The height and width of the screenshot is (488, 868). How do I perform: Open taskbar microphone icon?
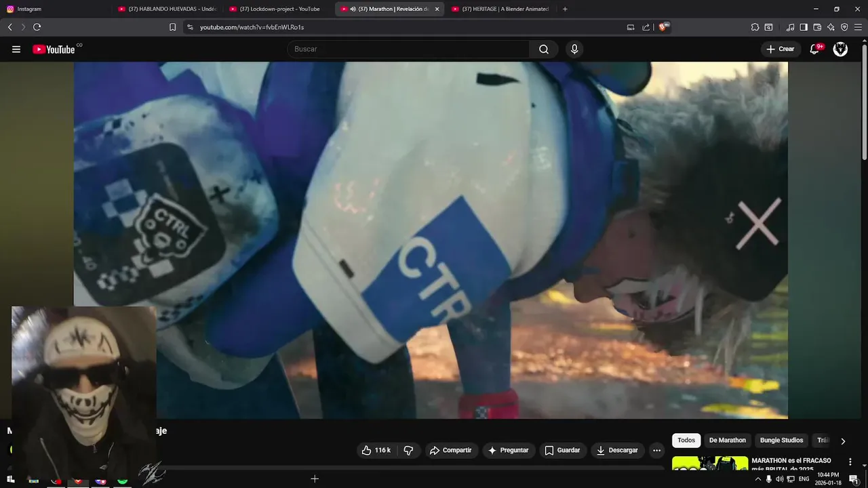[768, 479]
